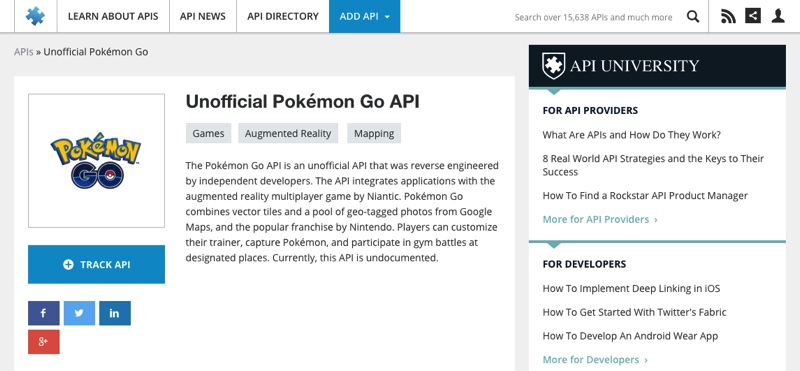Click the Unofficial Pokémon Go API heading

303,102
